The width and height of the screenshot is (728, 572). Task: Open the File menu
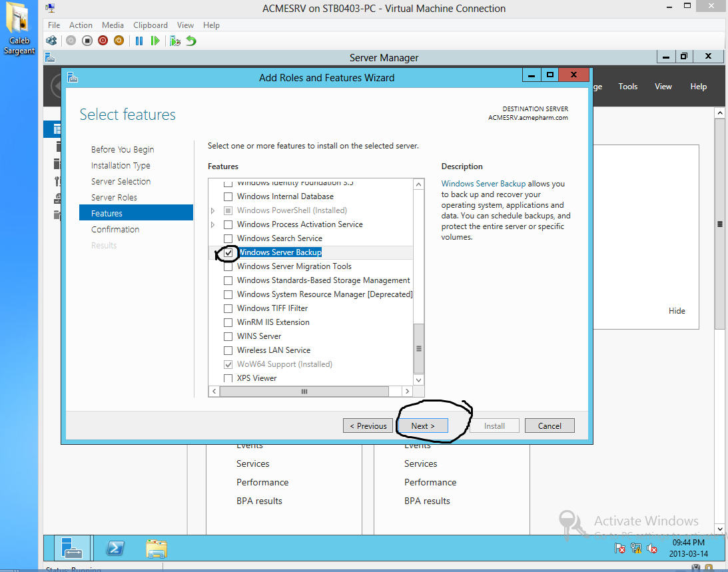click(x=54, y=25)
